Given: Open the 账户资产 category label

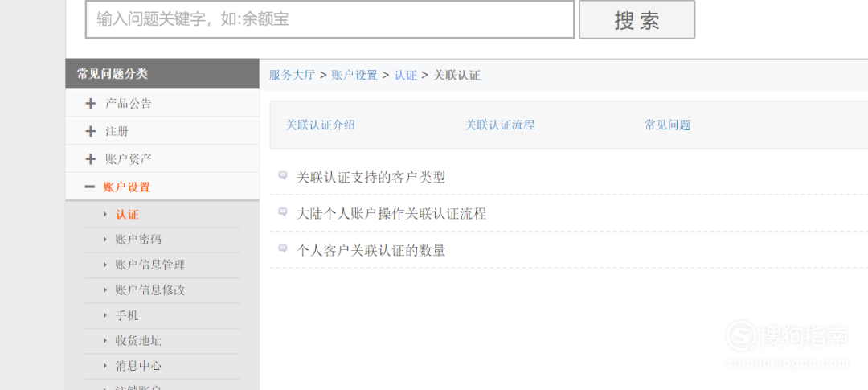Looking at the screenshot, I should [x=128, y=159].
